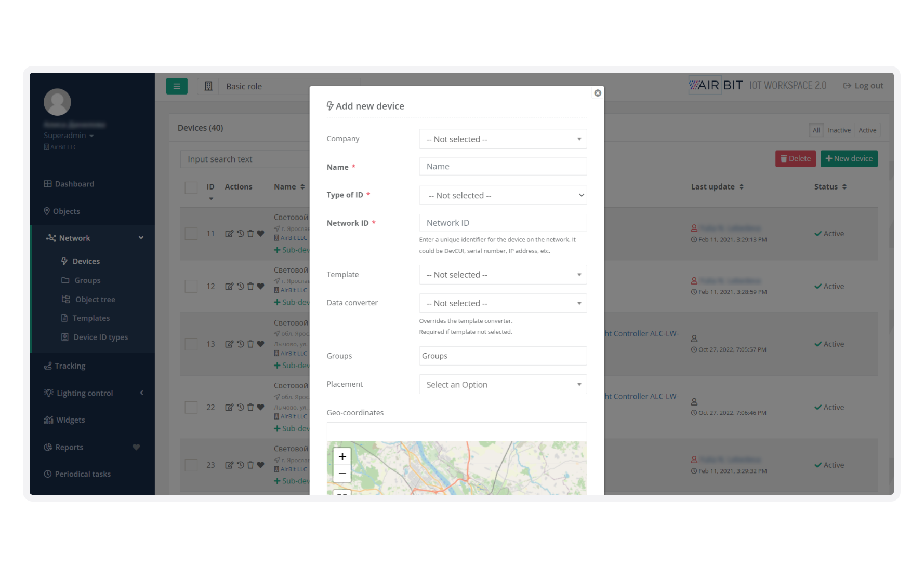The height and width of the screenshot is (567, 924).
Task: Toggle the select-all checkbox in table header
Action: coord(191,187)
